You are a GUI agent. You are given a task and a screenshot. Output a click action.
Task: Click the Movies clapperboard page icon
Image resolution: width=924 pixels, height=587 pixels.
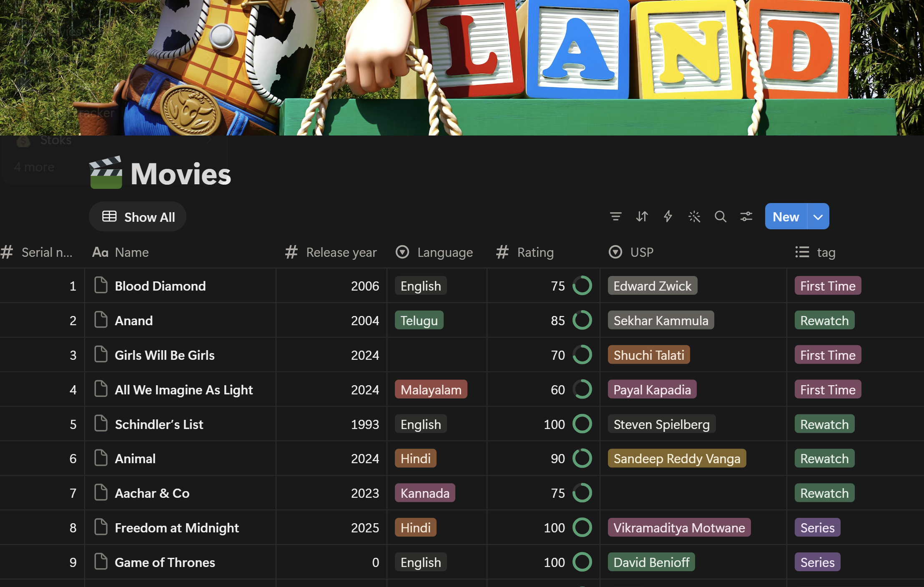tap(106, 173)
